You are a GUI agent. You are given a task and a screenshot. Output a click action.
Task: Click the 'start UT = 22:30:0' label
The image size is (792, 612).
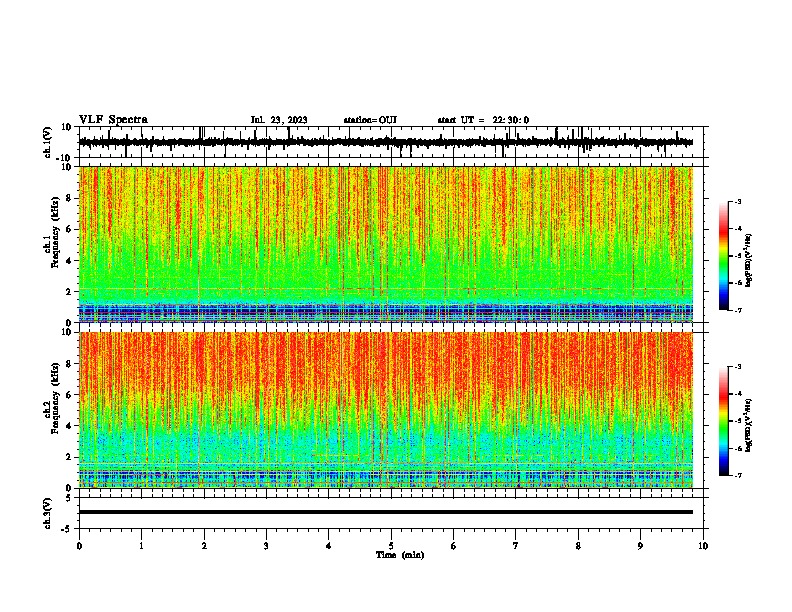(483, 120)
